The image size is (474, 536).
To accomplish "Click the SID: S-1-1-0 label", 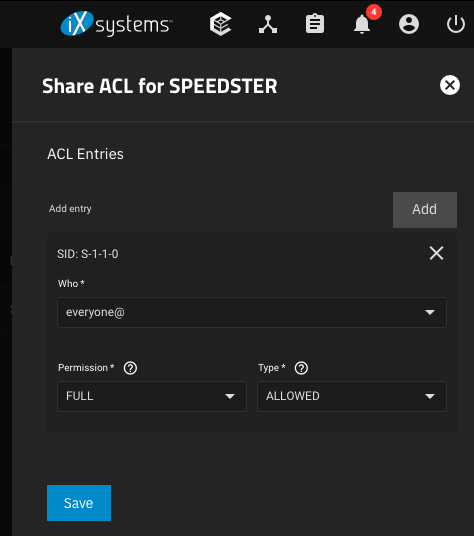I will pyautogui.click(x=88, y=254).
